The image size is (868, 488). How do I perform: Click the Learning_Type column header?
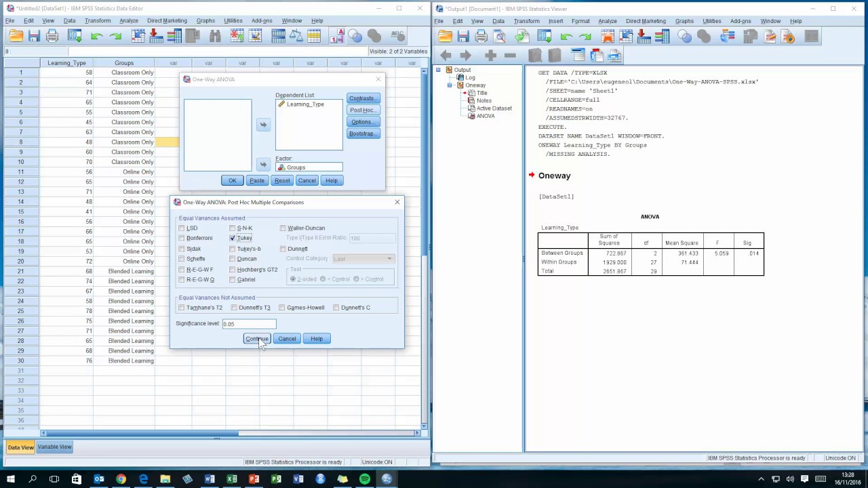coord(66,63)
